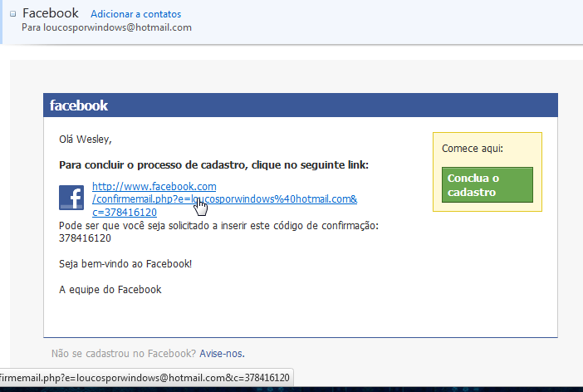Viewport: 583px width, 392px height.
Task: Click the Facebook "f" logo icon
Action: tap(71, 198)
